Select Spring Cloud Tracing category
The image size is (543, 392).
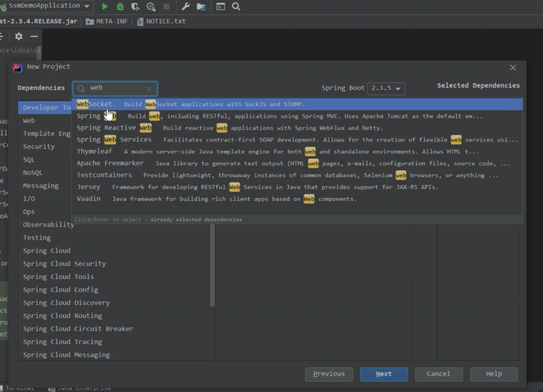(114, 342)
